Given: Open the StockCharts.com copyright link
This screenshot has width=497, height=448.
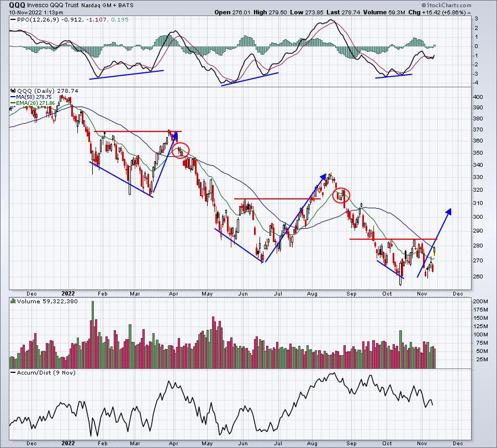Looking at the screenshot, I should click(446, 5).
